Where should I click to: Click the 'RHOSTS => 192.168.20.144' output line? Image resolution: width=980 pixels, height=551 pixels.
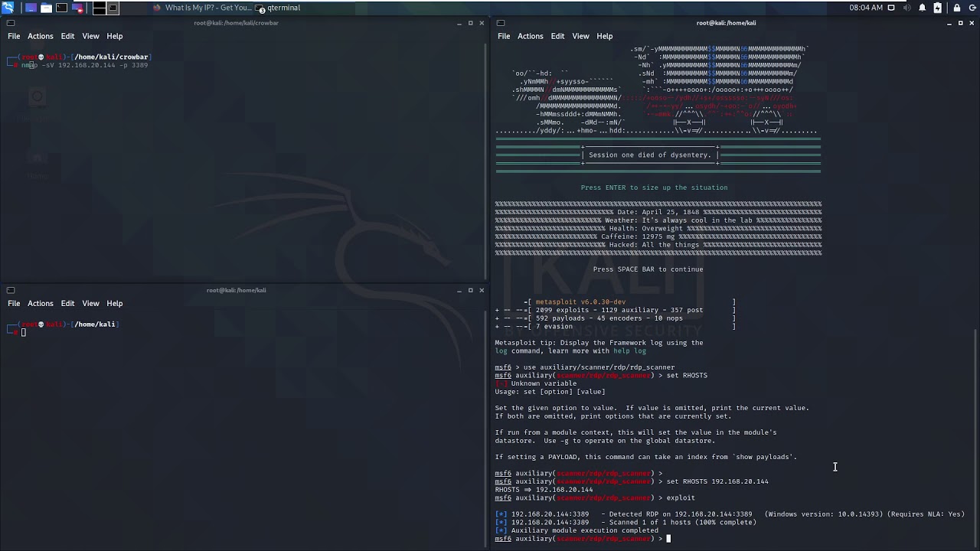(544, 490)
